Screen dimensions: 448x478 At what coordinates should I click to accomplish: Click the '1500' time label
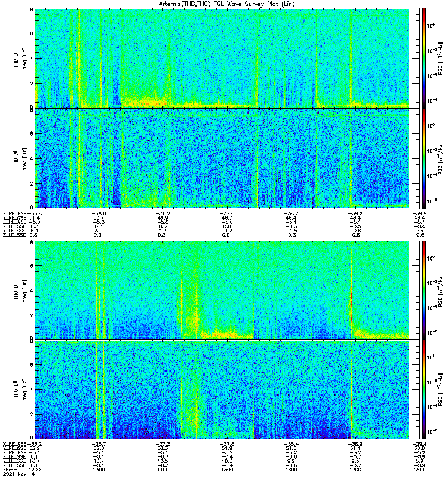227,470
